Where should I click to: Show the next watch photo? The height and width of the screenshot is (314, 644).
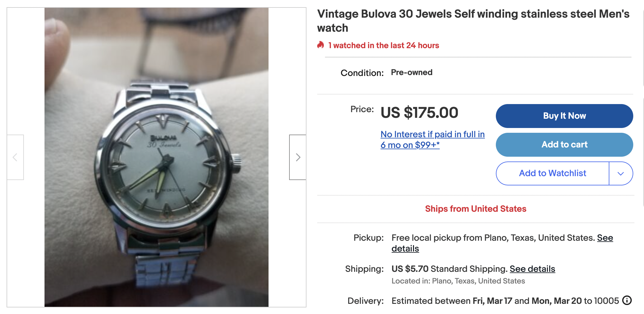click(x=298, y=157)
